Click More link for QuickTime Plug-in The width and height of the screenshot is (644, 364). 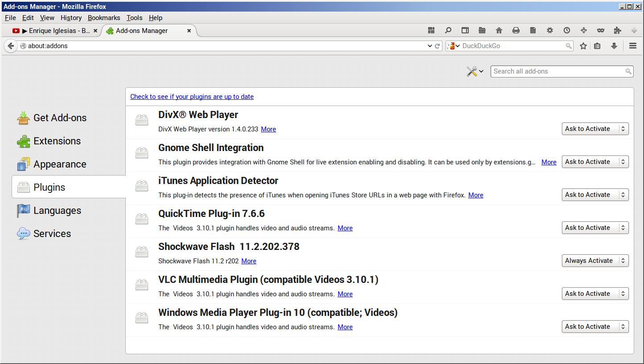(x=345, y=228)
